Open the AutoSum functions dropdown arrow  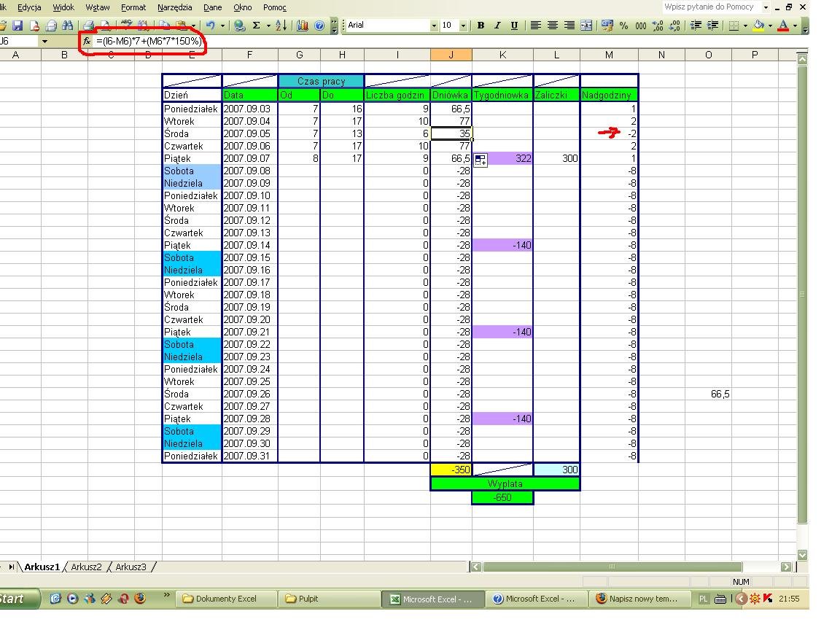click(268, 26)
